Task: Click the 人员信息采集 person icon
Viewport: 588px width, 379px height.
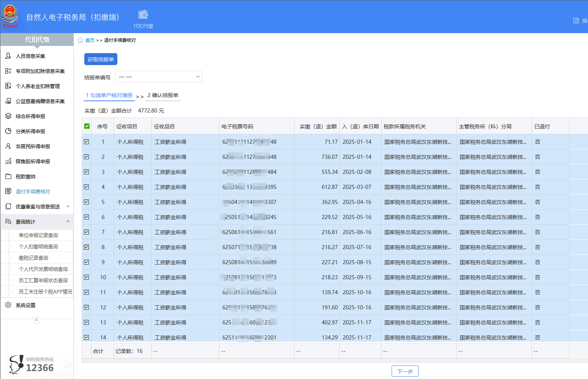Action: [x=8, y=56]
